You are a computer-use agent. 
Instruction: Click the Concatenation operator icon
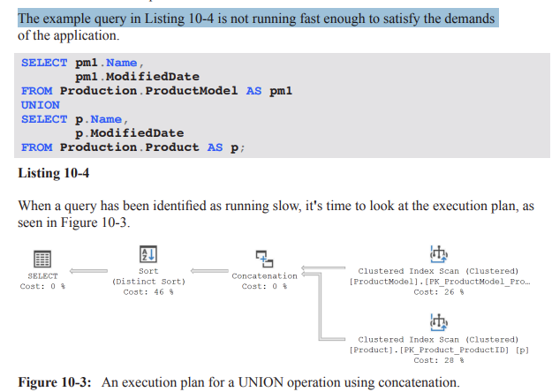(x=264, y=257)
